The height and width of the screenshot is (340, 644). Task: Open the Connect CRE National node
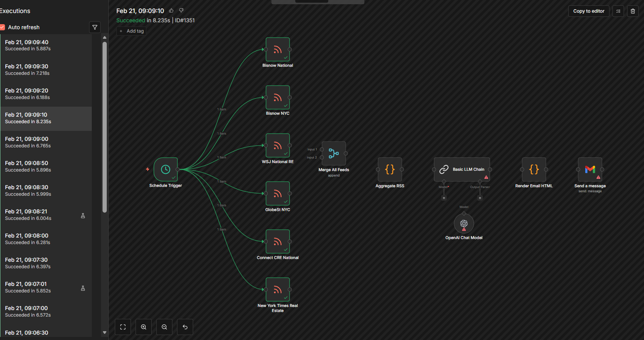click(x=278, y=241)
